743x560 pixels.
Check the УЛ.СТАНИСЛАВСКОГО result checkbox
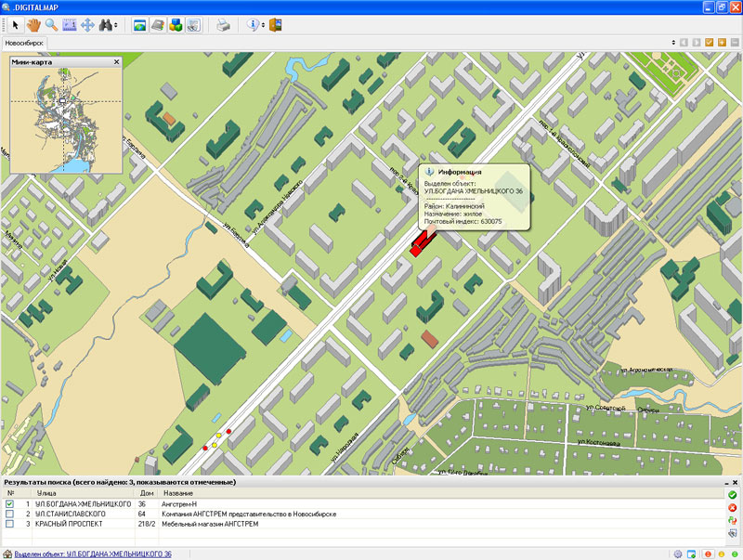pos(10,514)
